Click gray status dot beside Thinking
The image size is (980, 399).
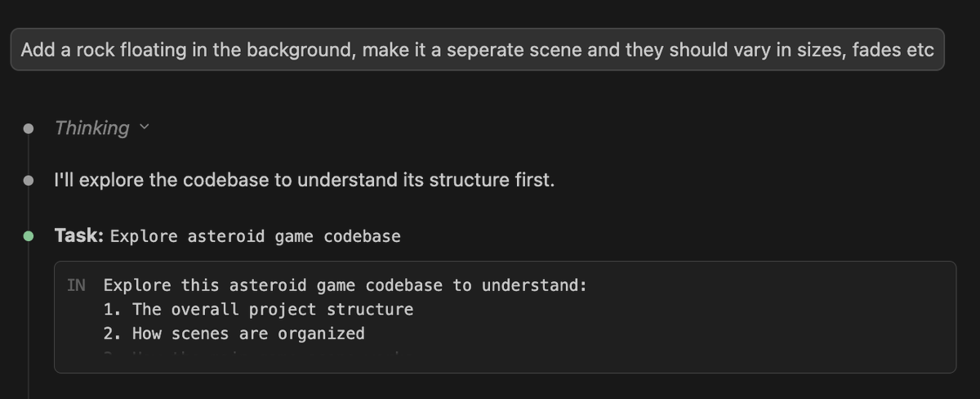[x=29, y=128]
